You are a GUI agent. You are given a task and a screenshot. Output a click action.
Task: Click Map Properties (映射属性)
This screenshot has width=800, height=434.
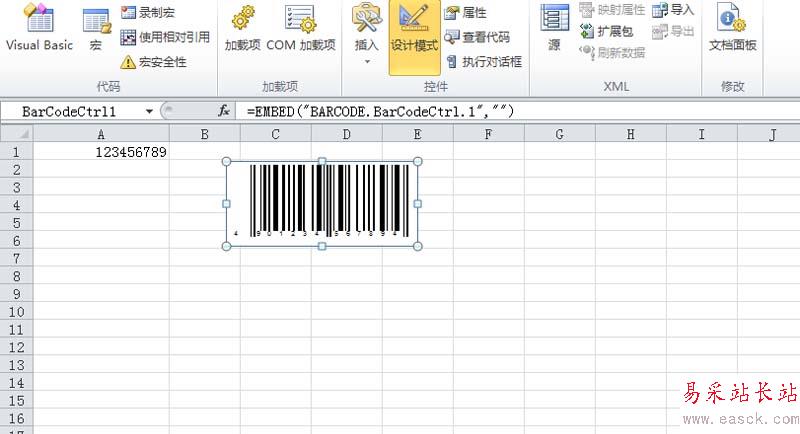pos(612,9)
